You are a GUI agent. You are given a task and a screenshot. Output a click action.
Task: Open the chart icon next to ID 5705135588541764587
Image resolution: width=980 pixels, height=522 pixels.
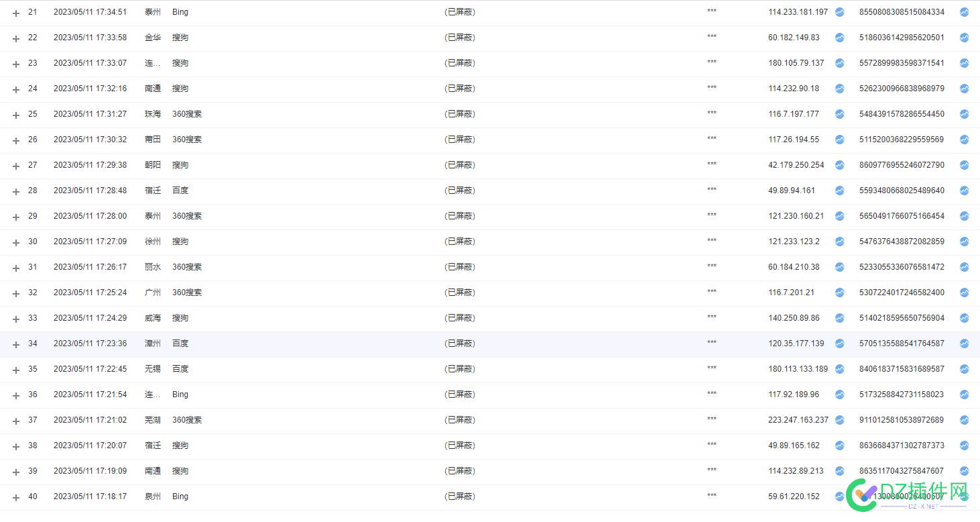point(964,344)
